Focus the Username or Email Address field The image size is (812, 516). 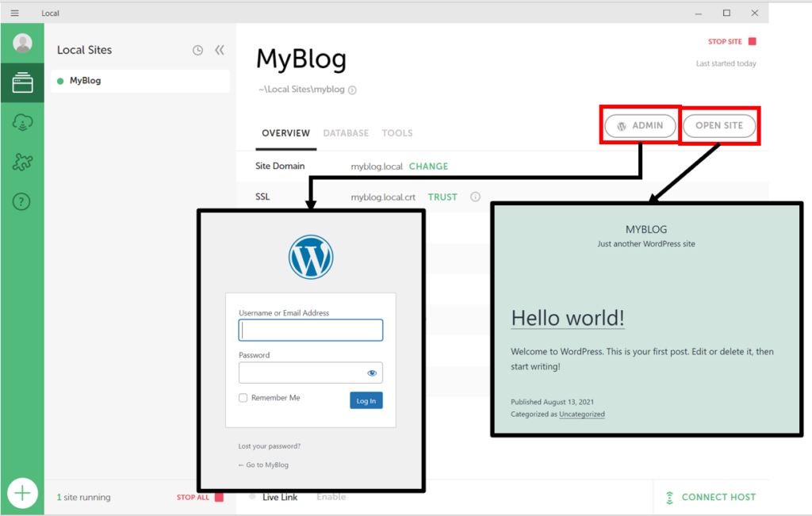(x=311, y=331)
